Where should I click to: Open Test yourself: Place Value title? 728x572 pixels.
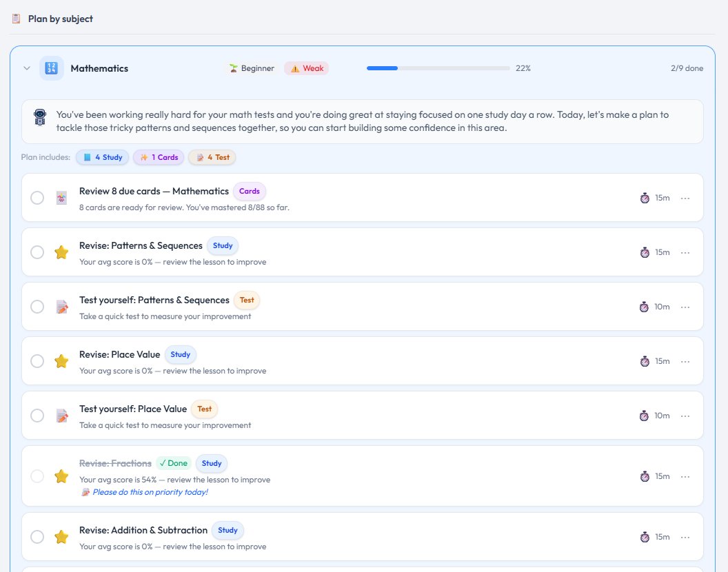pos(133,409)
